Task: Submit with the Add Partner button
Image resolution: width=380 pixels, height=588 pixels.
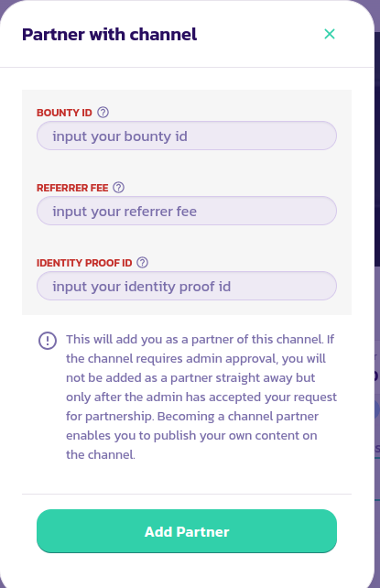Action: point(187,531)
